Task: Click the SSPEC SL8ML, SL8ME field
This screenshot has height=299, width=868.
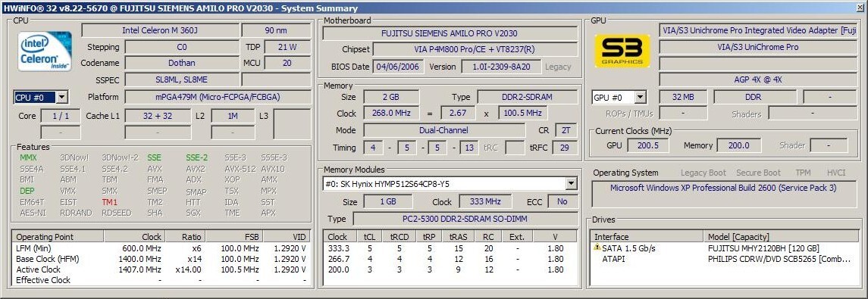Action: (182, 79)
